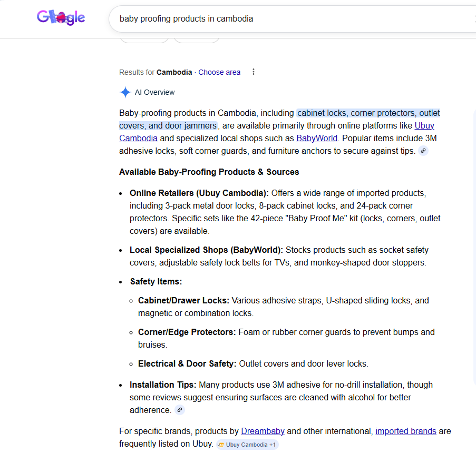
Task: Click the 'Electrical & Door Safety:' sub-bullet text
Action: (187, 364)
